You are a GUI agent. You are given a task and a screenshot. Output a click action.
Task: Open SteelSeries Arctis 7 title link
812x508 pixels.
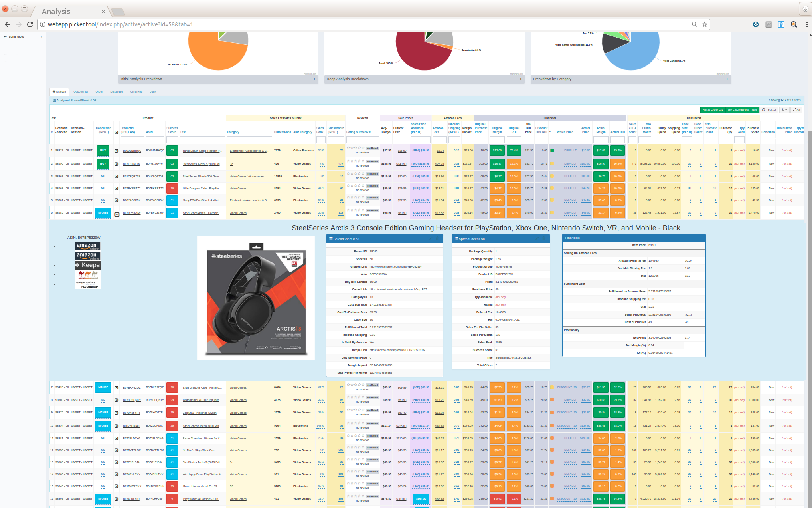[x=202, y=164]
